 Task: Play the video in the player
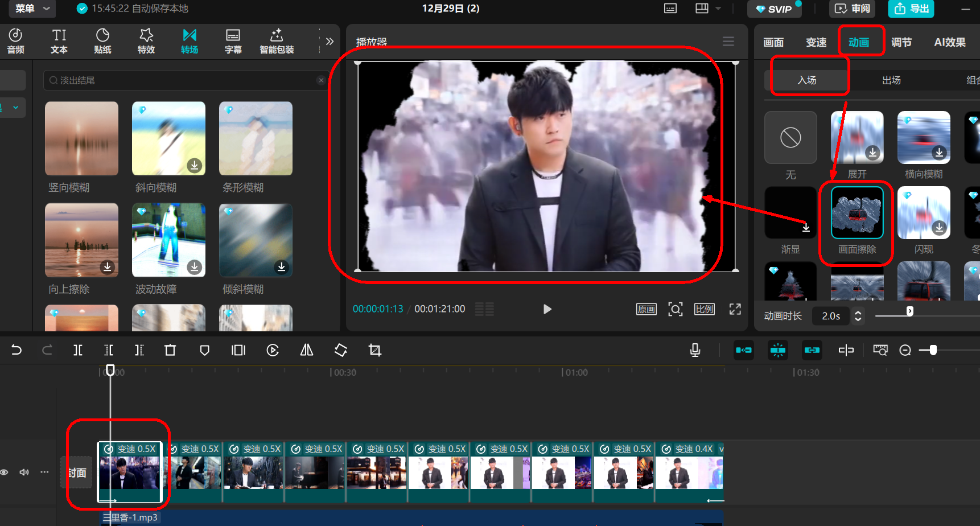[x=547, y=309]
